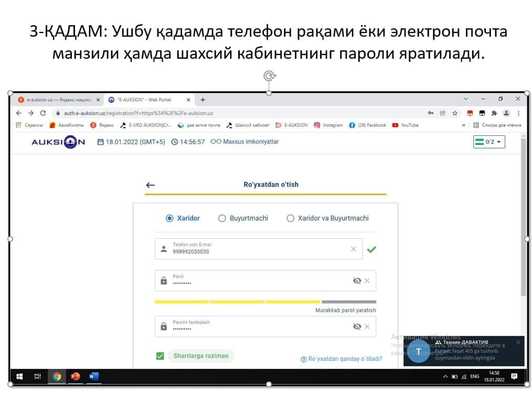Toggle the Shartlarga roziman checkbox
This screenshot has height=394, width=532.
click(160, 356)
